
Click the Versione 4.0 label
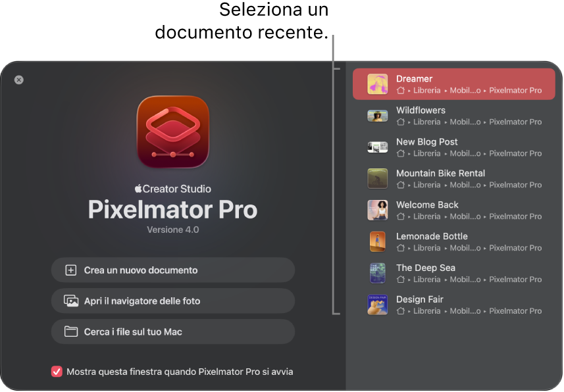[173, 230]
